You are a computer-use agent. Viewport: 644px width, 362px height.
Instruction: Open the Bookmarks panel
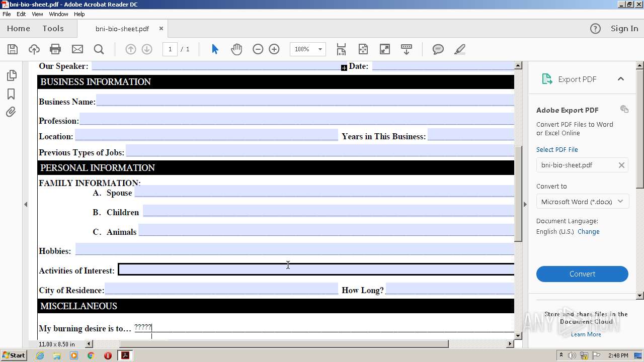tap(11, 94)
